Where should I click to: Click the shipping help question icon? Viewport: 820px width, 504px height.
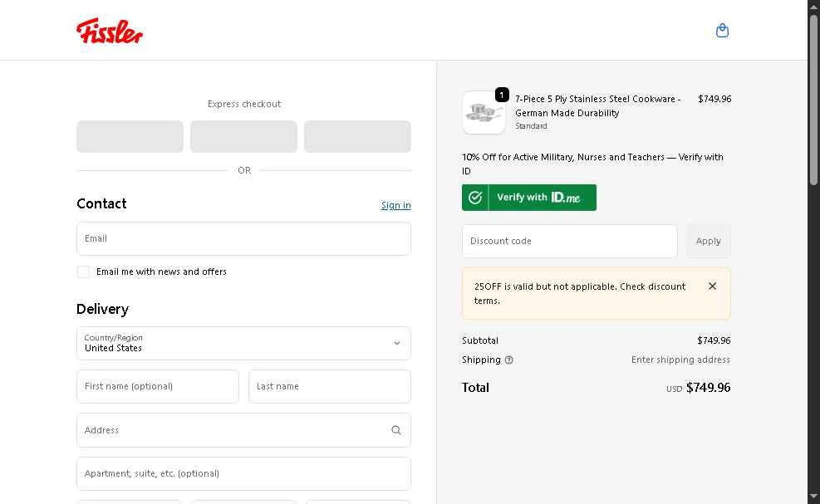(x=508, y=360)
